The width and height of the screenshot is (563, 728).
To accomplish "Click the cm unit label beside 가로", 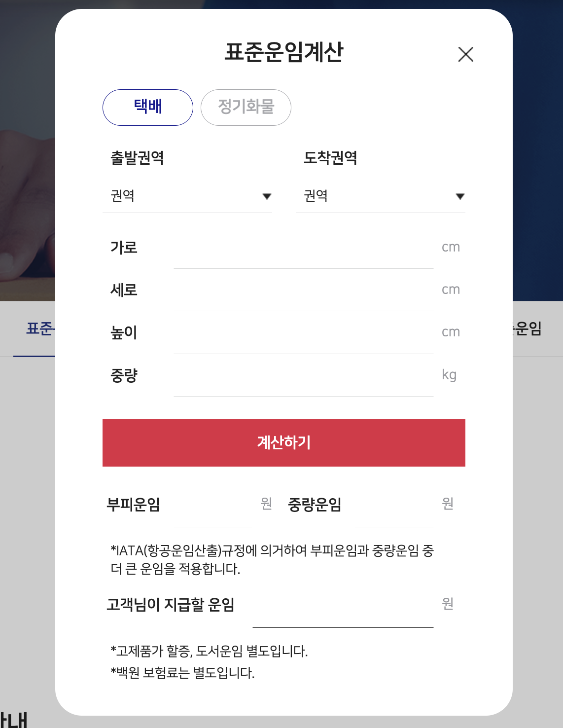I will click(451, 247).
